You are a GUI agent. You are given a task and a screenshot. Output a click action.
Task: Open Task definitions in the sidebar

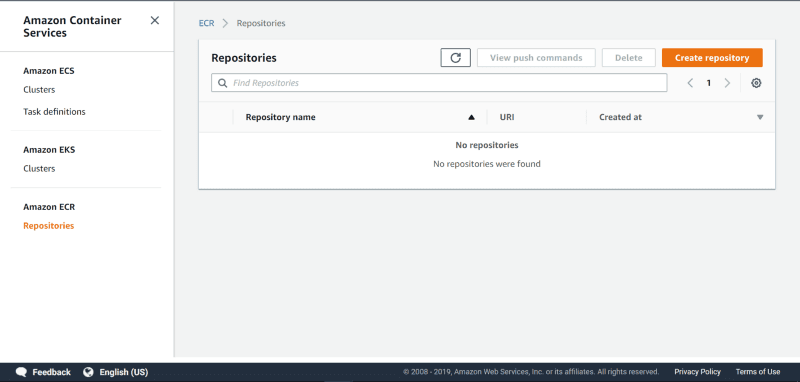pyautogui.click(x=55, y=112)
